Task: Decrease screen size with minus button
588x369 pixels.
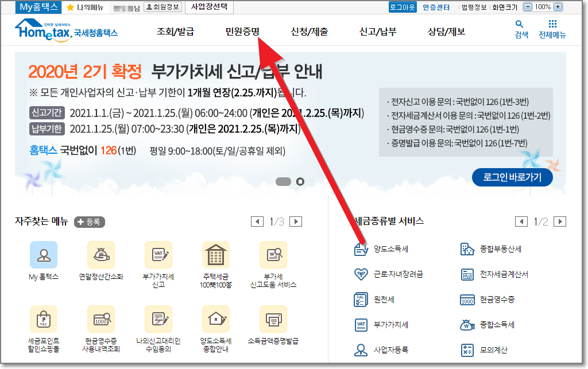Action: [x=528, y=7]
